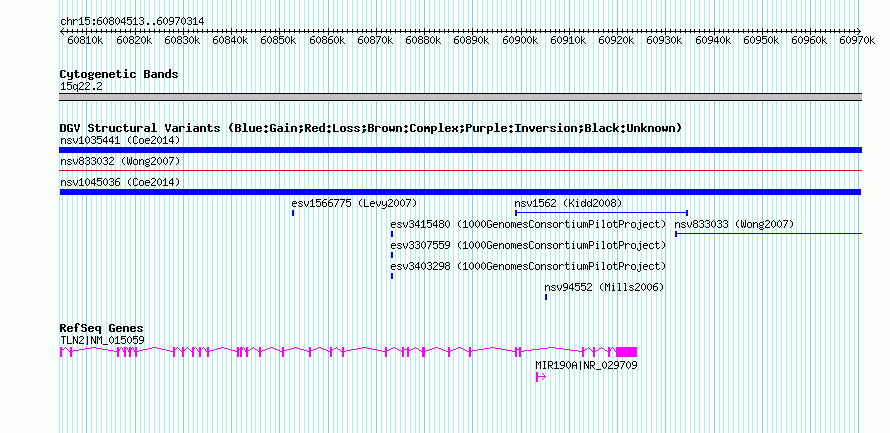Click the 60940k ruler tick label
This screenshot has width=890, height=433.
coord(713,40)
